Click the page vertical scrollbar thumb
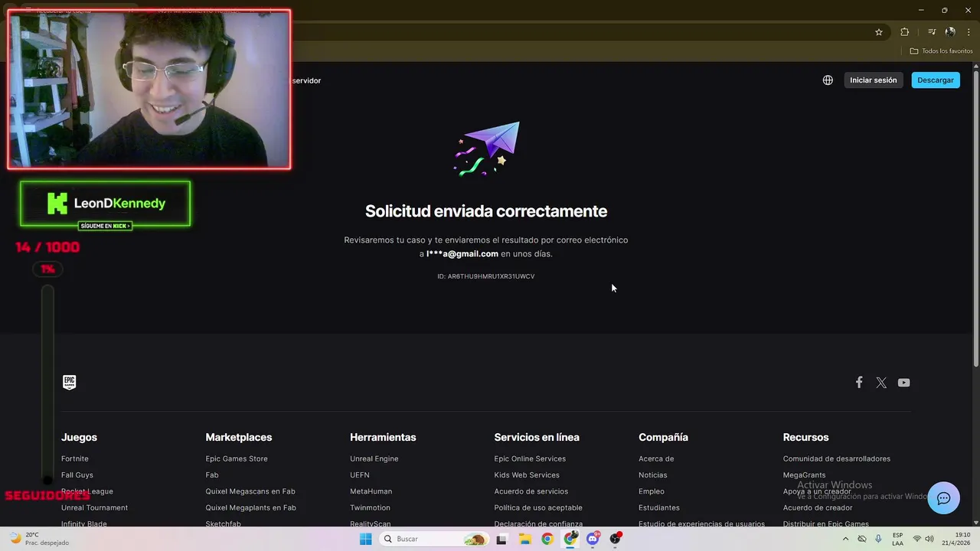The height and width of the screenshot is (551, 980). (975, 218)
